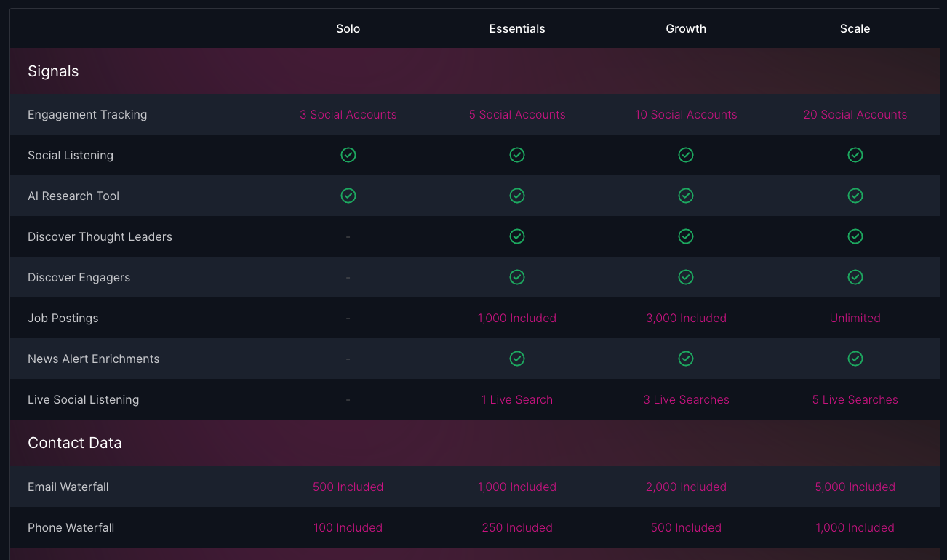This screenshot has width=947, height=560.
Task: Select the Social Listening checkmark in Growth column
Action: [x=686, y=155]
